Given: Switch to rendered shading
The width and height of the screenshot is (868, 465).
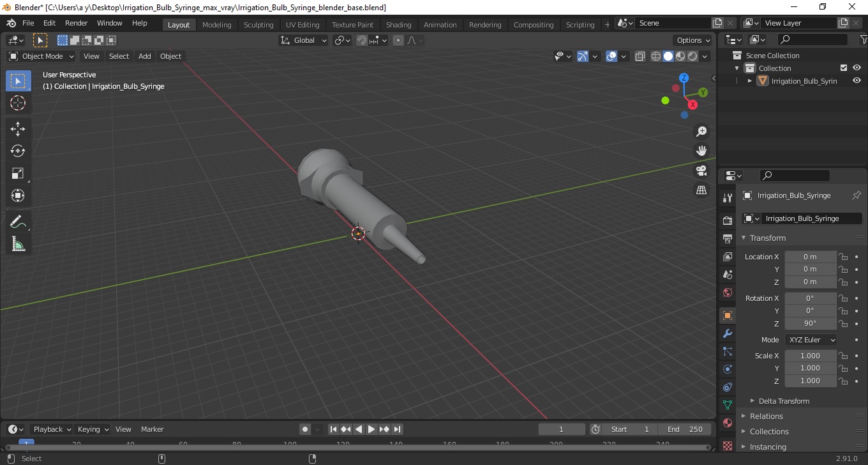Looking at the screenshot, I should pos(692,56).
